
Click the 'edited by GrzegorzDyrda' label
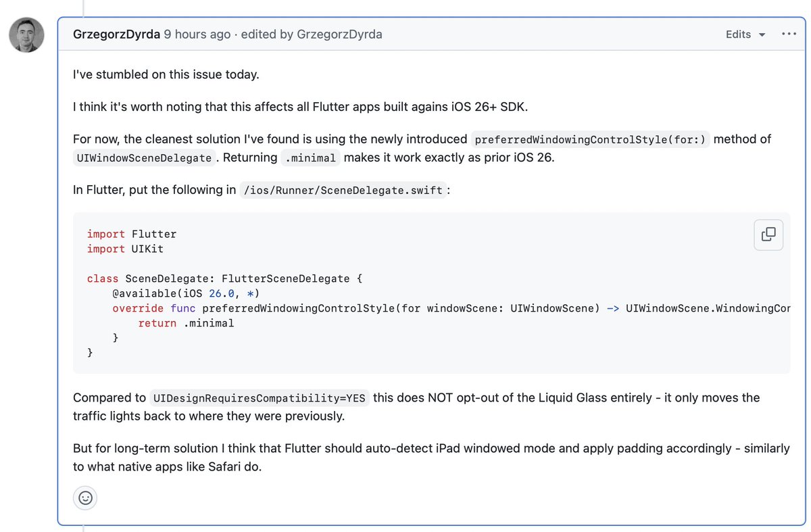[x=312, y=34]
